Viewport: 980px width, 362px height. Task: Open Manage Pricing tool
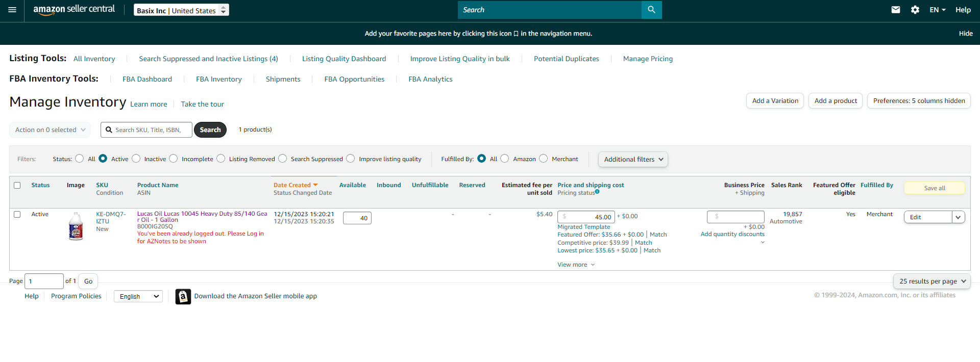coord(648,59)
